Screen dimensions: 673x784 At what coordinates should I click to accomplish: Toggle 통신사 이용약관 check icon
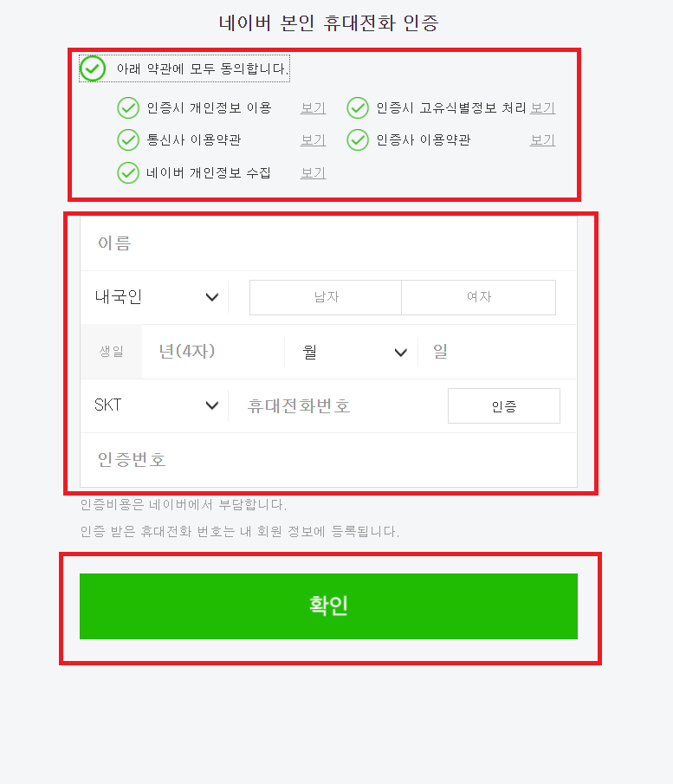pyautogui.click(x=128, y=140)
